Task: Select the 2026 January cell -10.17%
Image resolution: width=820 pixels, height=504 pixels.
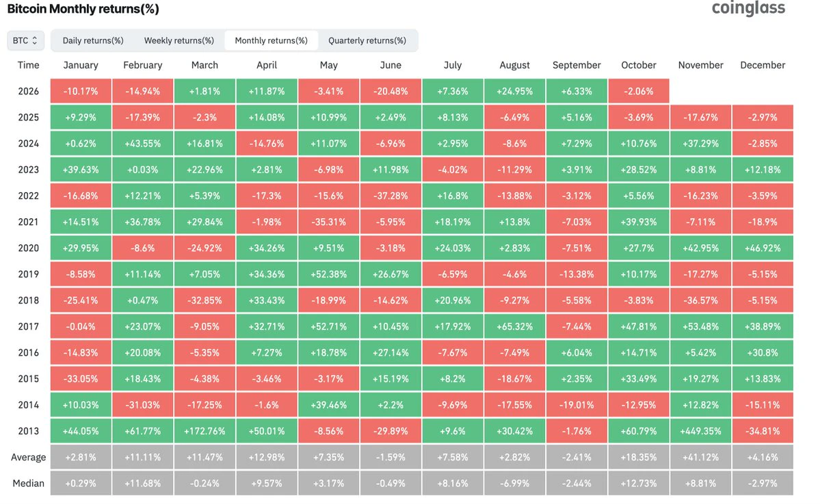Action: (81, 91)
